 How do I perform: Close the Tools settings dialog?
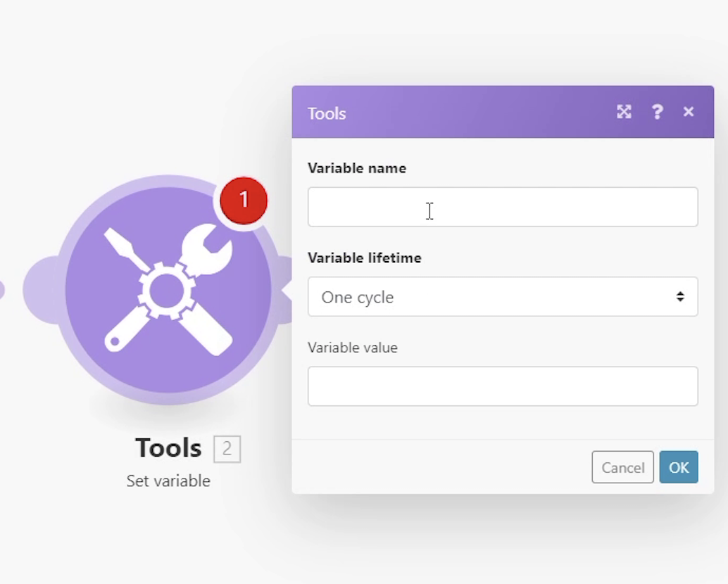tap(688, 112)
